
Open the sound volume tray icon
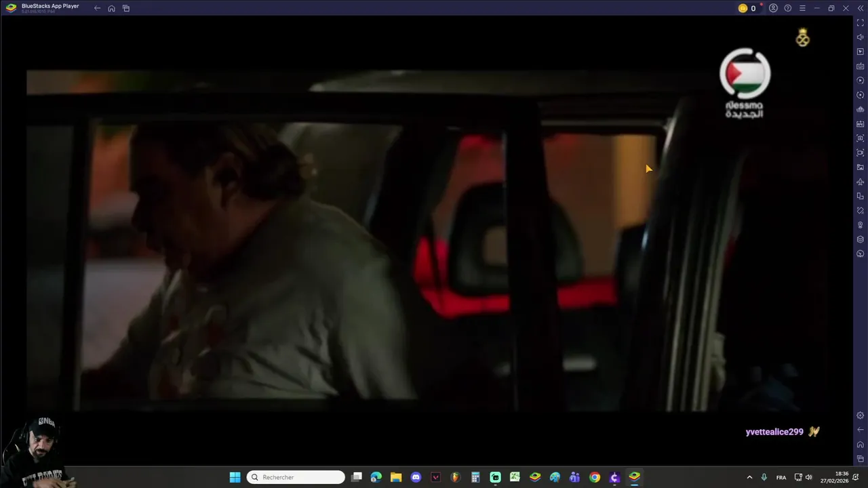click(x=808, y=477)
